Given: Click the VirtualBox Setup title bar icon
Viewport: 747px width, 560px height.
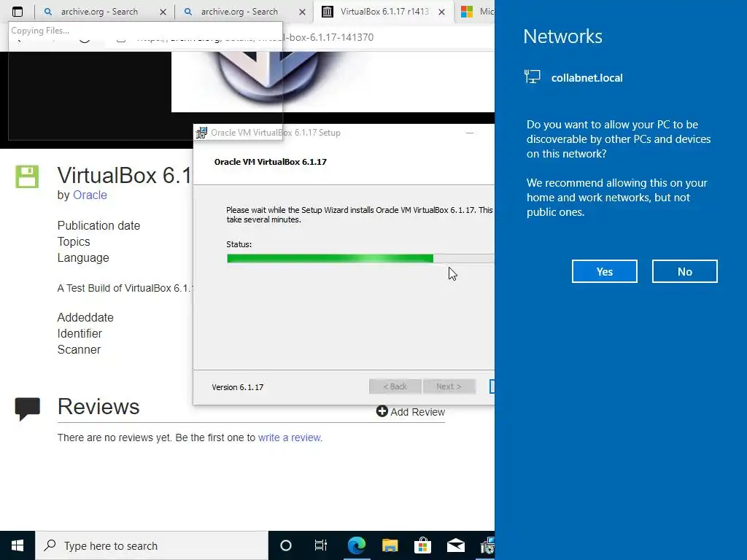Looking at the screenshot, I should (201, 133).
